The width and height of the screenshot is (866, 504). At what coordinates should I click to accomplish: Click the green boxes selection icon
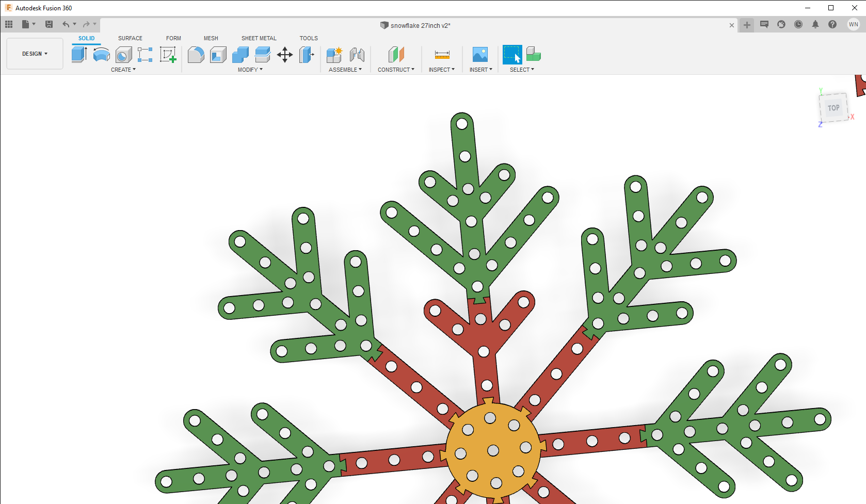(534, 54)
